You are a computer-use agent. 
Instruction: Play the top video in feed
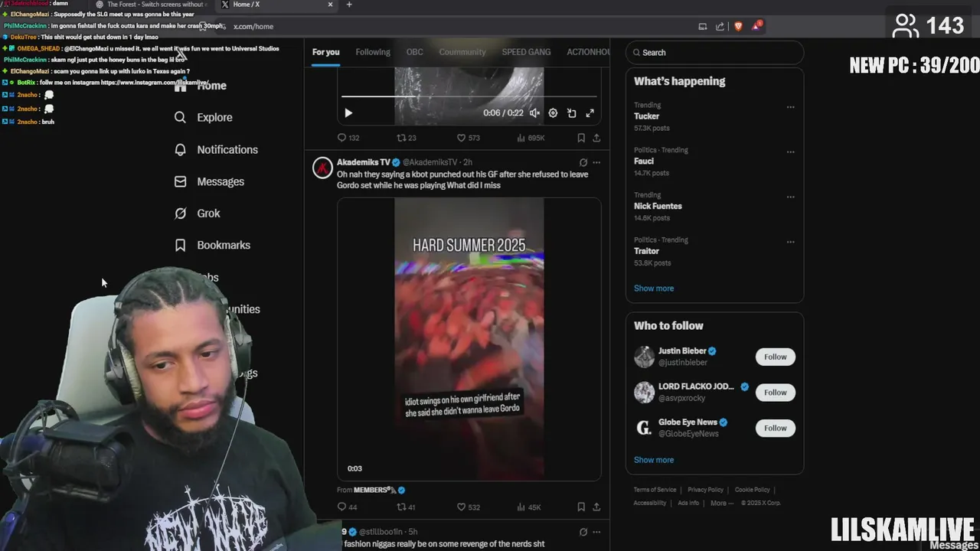point(348,113)
